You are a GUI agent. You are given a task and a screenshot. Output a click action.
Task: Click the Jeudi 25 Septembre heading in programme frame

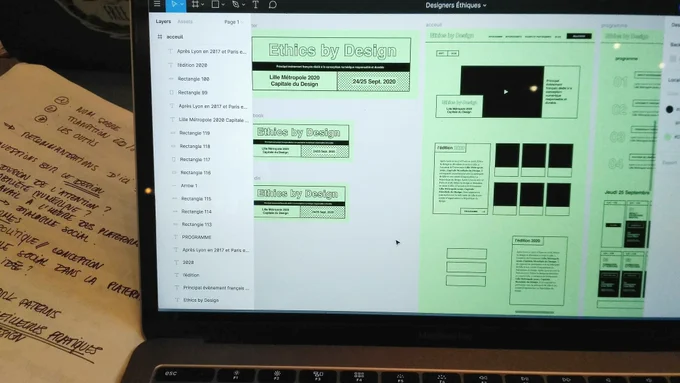point(627,192)
